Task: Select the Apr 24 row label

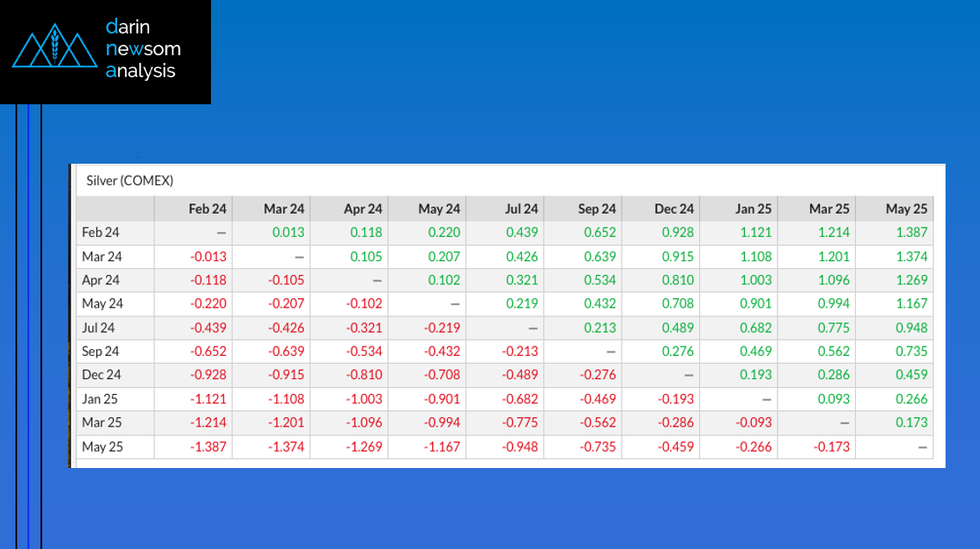Action: point(101,280)
